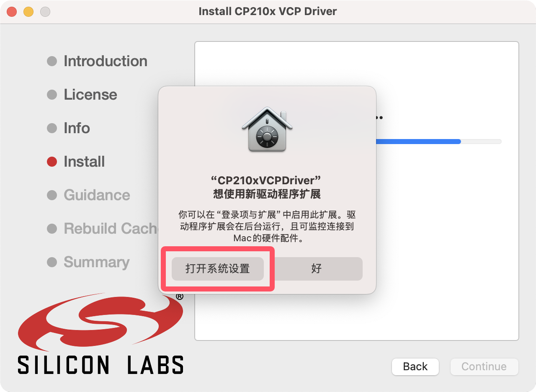The width and height of the screenshot is (536, 392).
Task: Click the Back button
Action: pyautogui.click(x=415, y=366)
